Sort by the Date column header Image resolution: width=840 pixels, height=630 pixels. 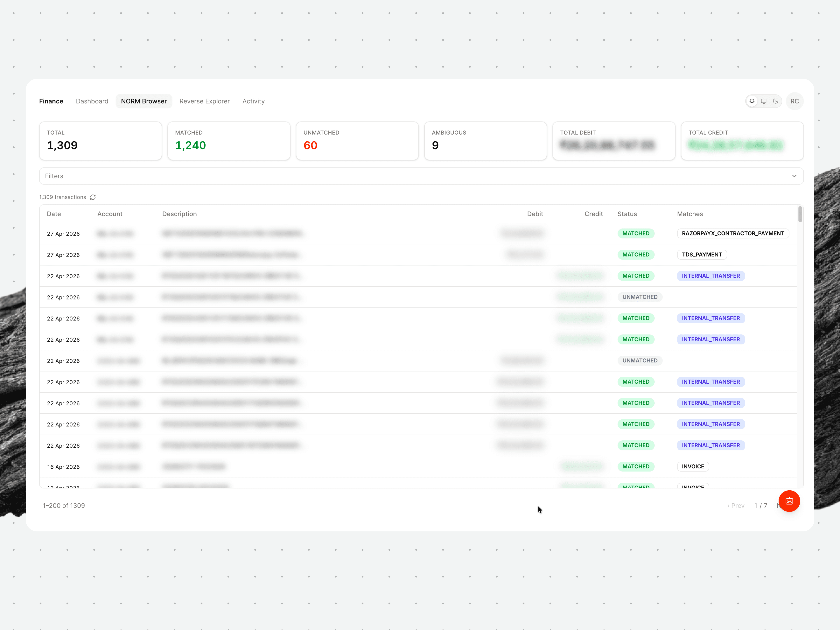coord(54,214)
